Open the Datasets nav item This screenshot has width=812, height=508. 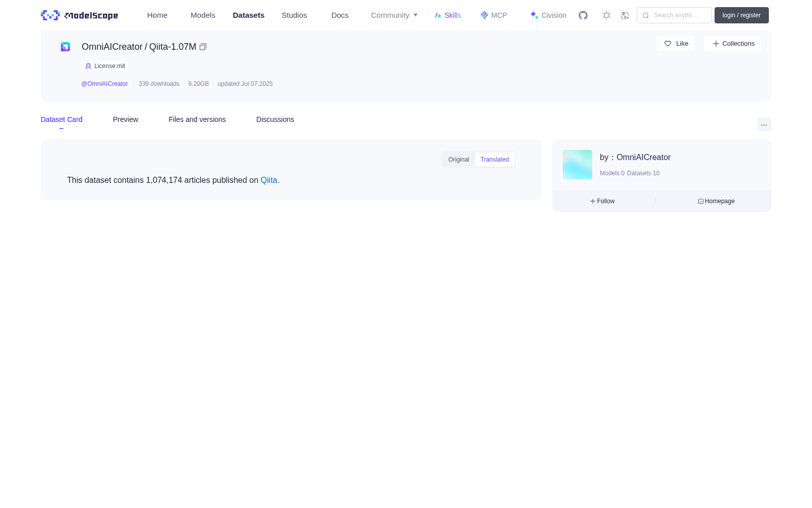[249, 15]
